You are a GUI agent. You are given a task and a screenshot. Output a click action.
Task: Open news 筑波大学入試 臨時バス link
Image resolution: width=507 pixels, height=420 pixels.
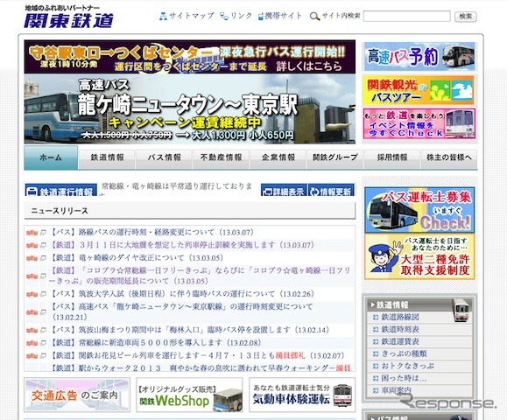point(182,294)
